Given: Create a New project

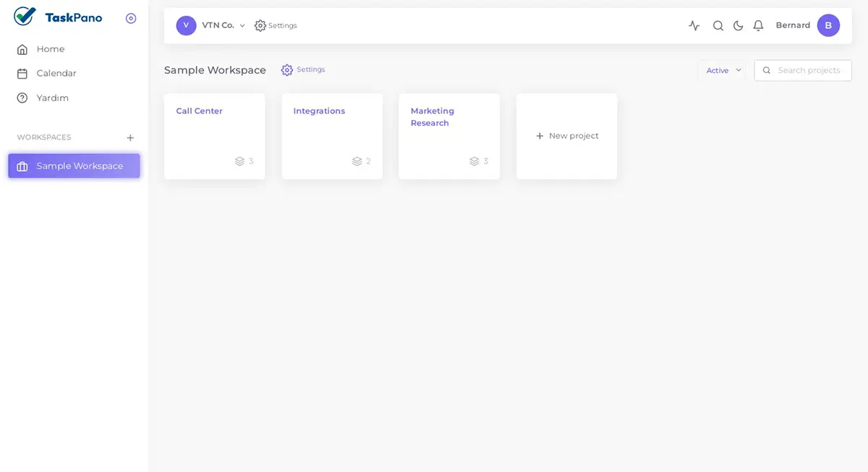Looking at the screenshot, I should click(x=567, y=136).
